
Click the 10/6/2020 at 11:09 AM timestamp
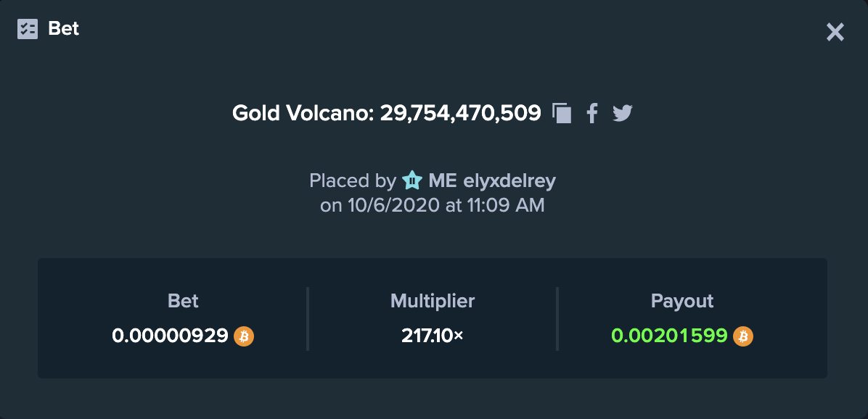point(446,206)
